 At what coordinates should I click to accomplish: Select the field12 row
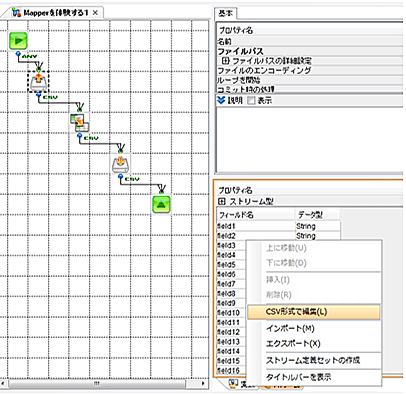coord(231,332)
